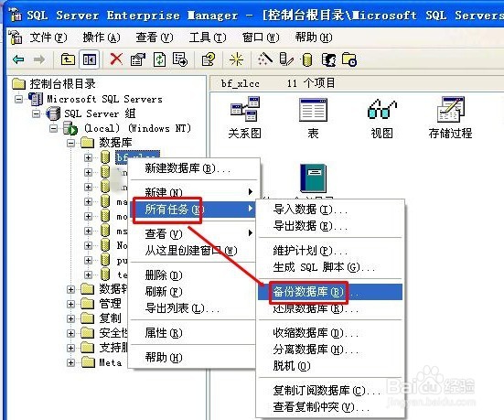Open the 工具(T) menu
504x420 pixels.
208,38
